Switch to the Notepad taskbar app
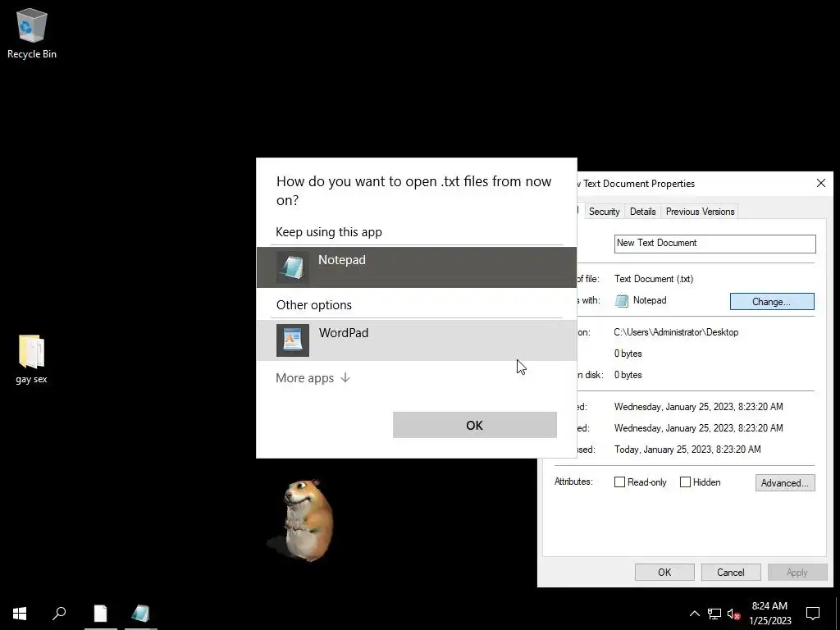 click(141, 614)
